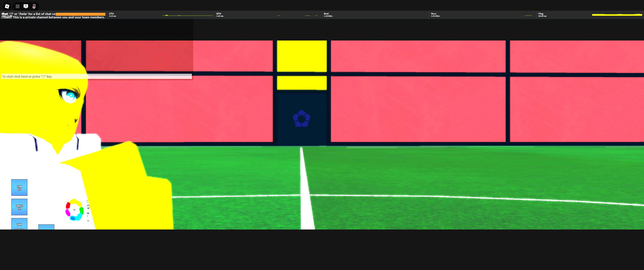Click the Team private channel chat message
644x270 pixels.
(53, 17)
